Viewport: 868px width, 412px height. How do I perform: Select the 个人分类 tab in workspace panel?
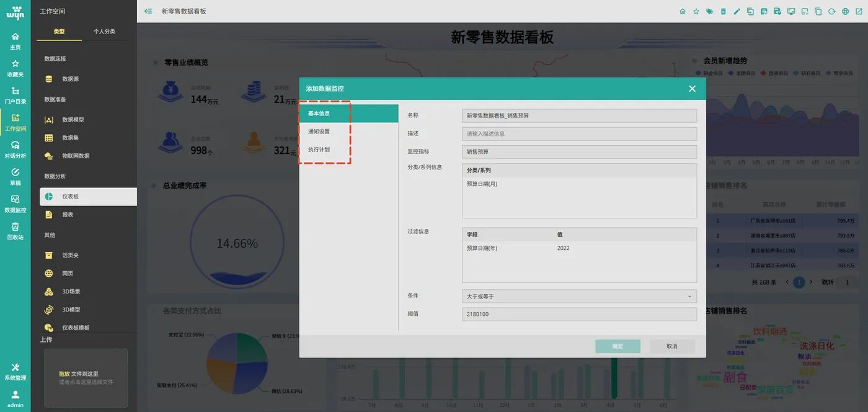(104, 32)
